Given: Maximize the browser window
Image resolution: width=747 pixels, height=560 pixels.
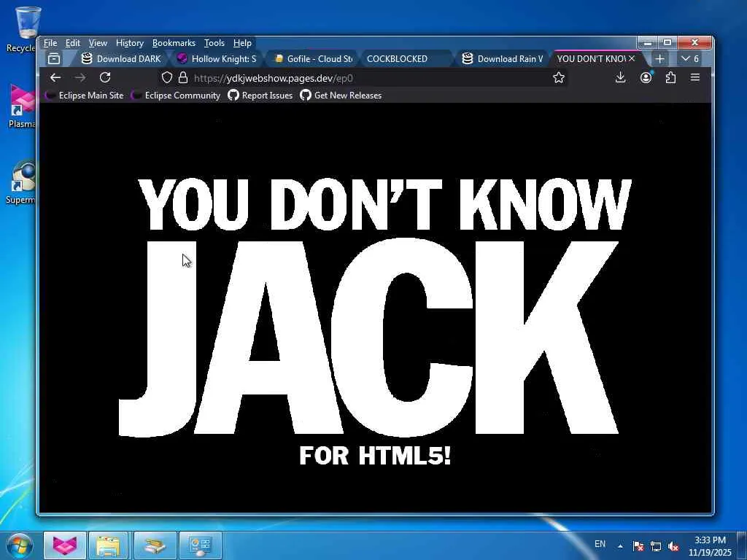Looking at the screenshot, I should (x=667, y=43).
